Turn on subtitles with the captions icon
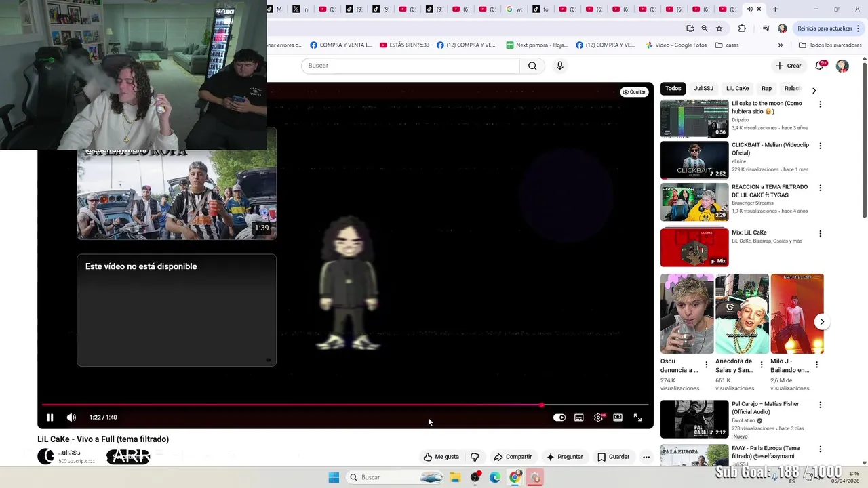 tap(579, 418)
